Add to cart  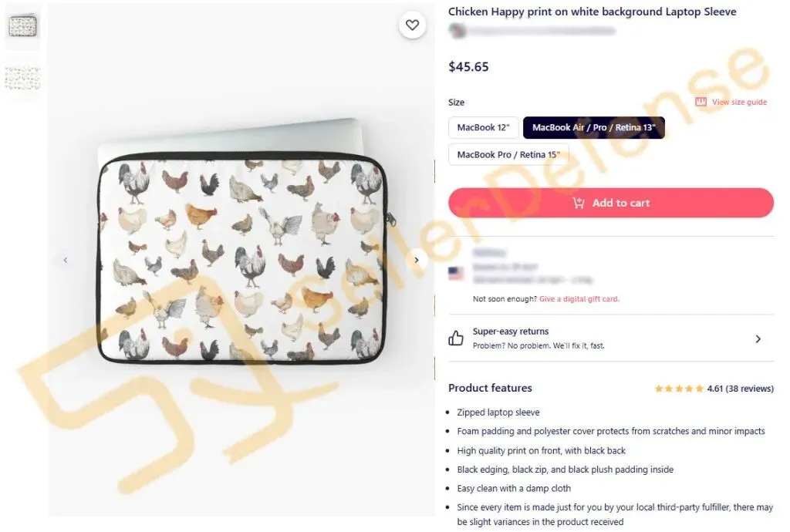pyautogui.click(x=611, y=203)
